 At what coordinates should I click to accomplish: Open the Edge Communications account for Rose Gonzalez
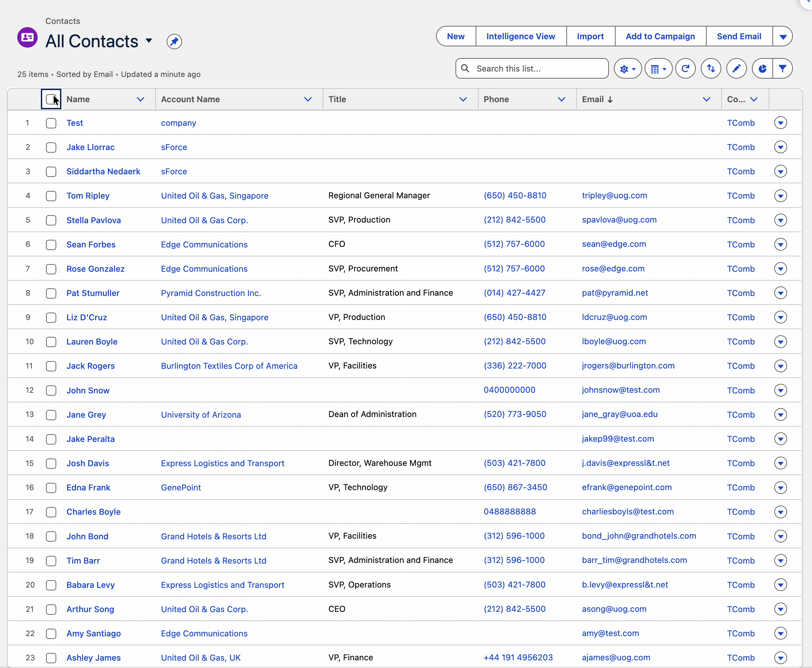204,269
